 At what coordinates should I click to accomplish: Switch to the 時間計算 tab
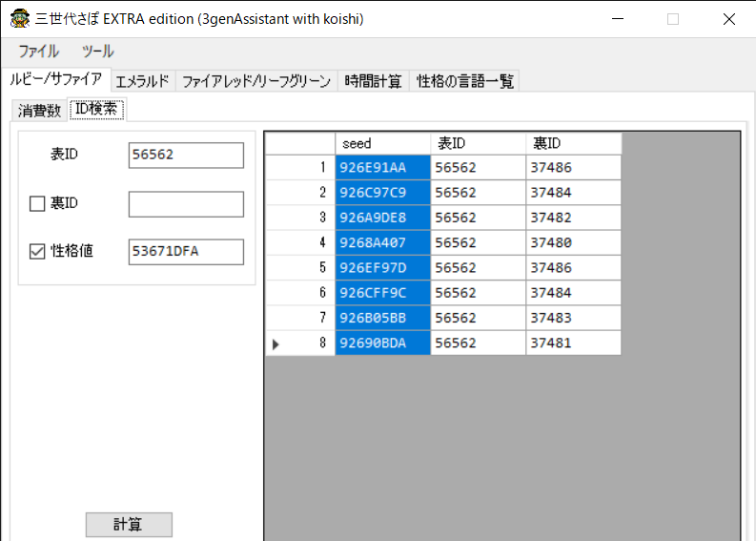coord(373,80)
